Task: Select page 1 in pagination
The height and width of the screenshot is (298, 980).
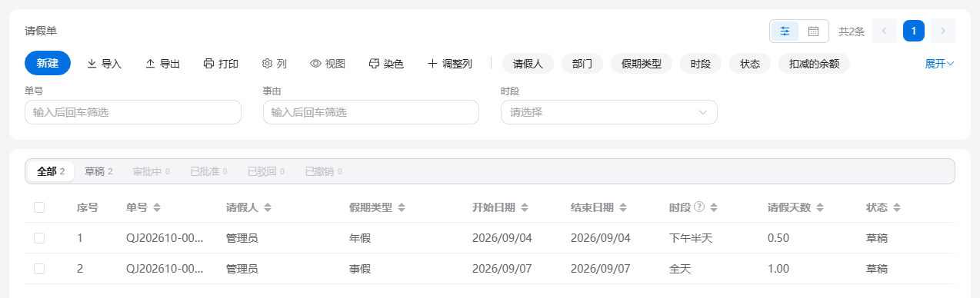Action: click(914, 31)
